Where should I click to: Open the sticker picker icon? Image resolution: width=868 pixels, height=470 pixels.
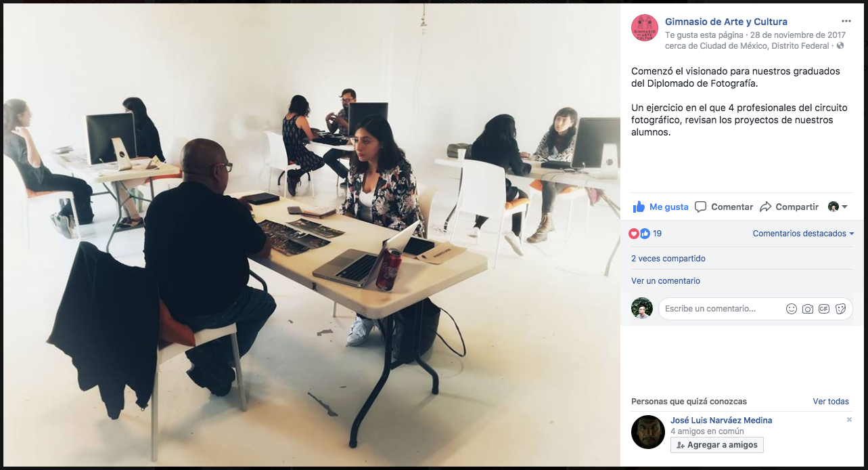coord(840,309)
